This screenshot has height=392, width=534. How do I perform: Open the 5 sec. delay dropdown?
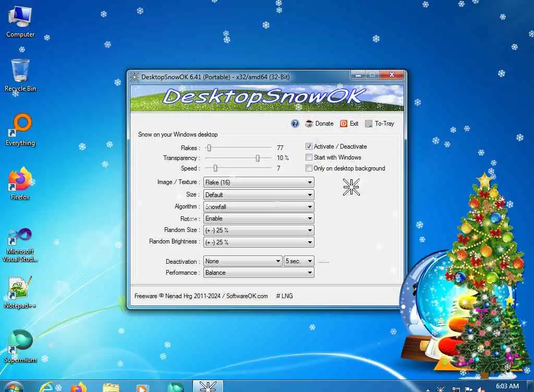299,261
